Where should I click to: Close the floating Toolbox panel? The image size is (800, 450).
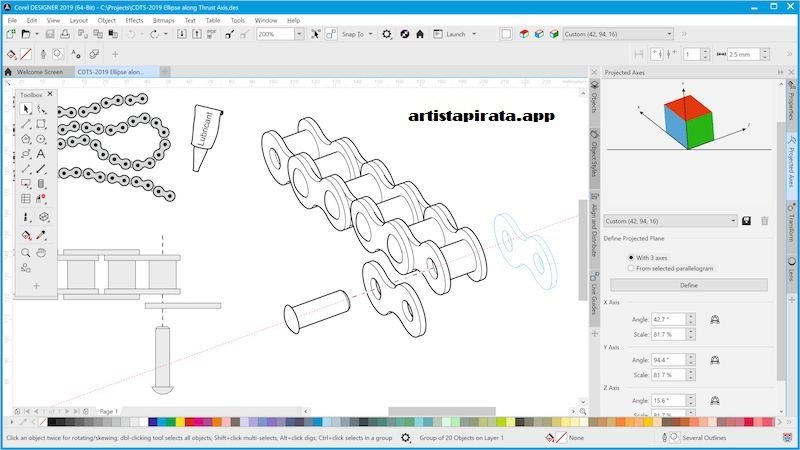(50, 94)
